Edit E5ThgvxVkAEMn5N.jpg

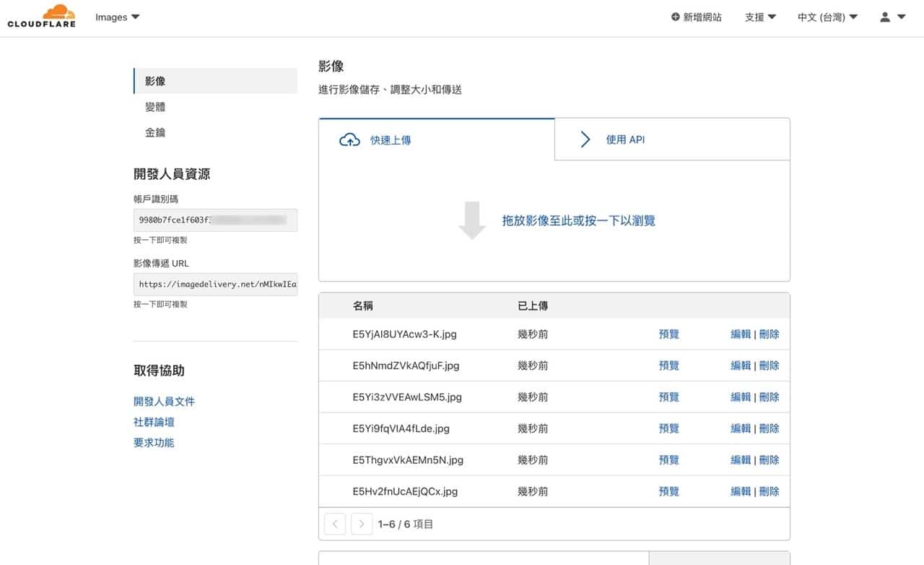pos(741,460)
